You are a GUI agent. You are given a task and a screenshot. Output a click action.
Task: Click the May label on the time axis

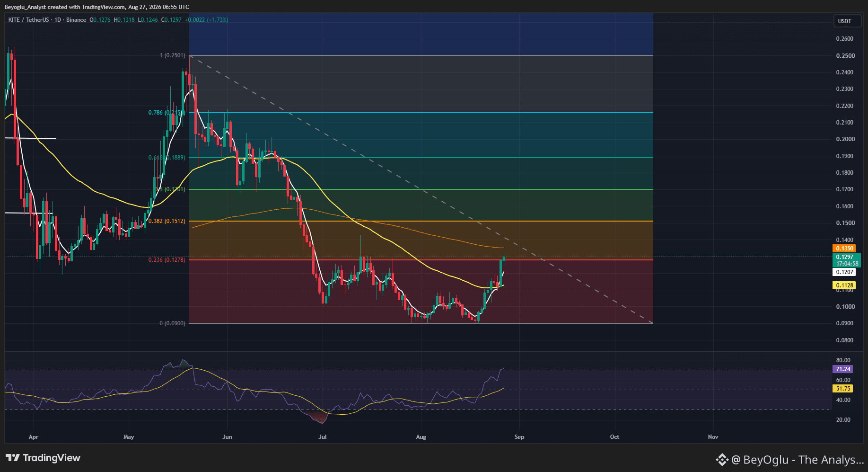[129, 437]
